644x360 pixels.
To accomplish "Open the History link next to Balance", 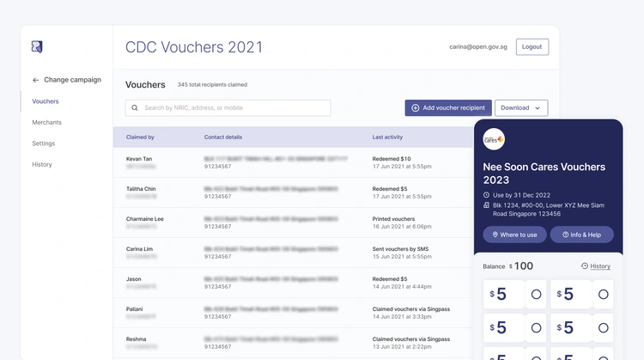I will [600, 266].
